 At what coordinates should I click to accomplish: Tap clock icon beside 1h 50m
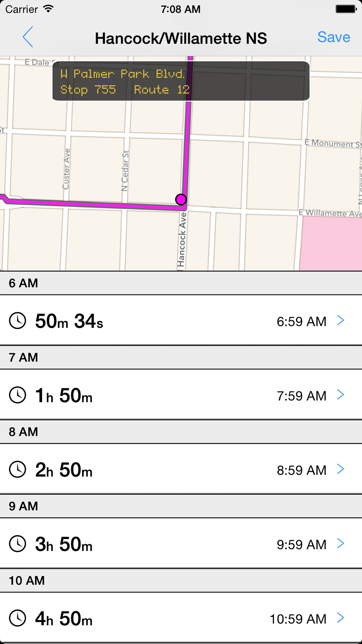click(17, 395)
